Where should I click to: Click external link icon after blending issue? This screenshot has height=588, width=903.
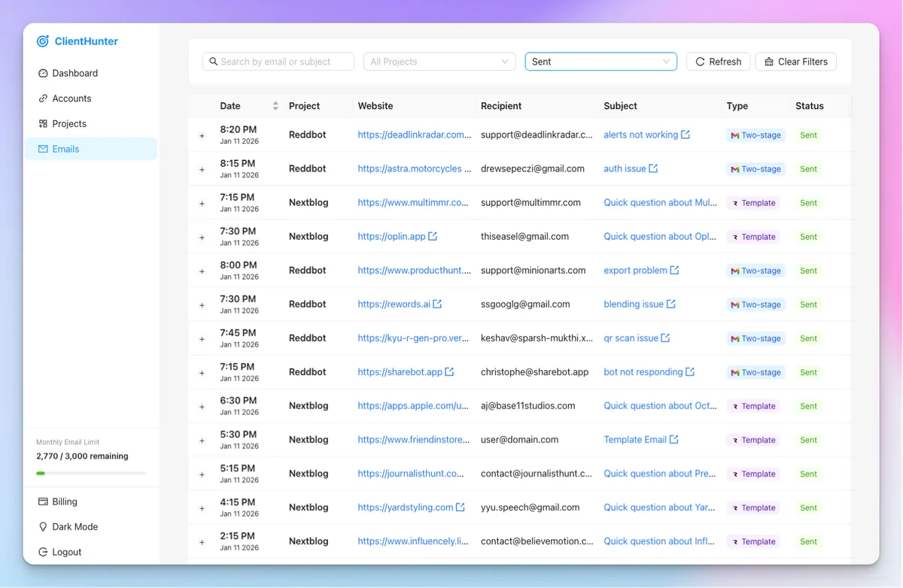(670, 304)
